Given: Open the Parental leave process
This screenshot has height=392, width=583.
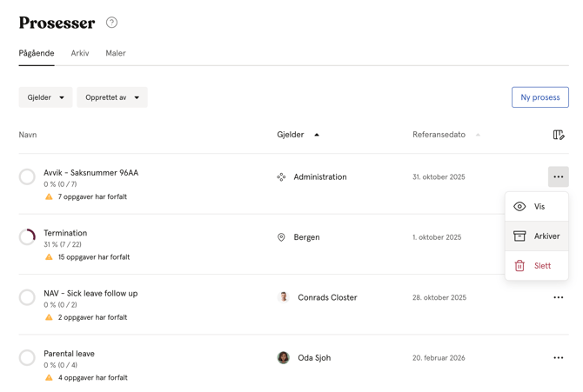Looking at the screenshot, I should (69, 354).
